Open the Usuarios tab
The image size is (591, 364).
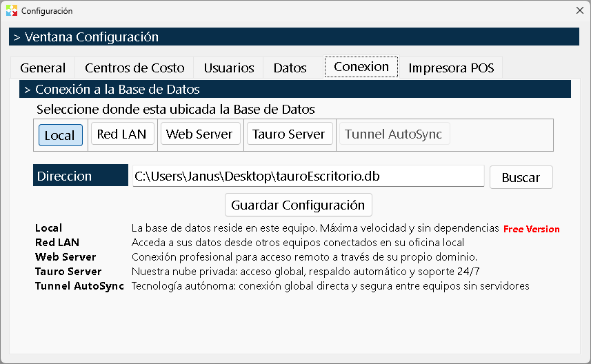(228, 68)
